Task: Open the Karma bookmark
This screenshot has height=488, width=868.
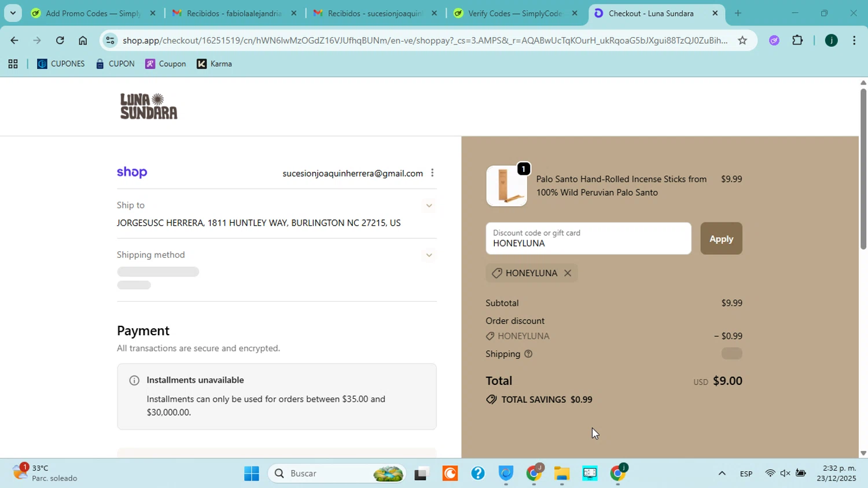Action: point(215,64)
